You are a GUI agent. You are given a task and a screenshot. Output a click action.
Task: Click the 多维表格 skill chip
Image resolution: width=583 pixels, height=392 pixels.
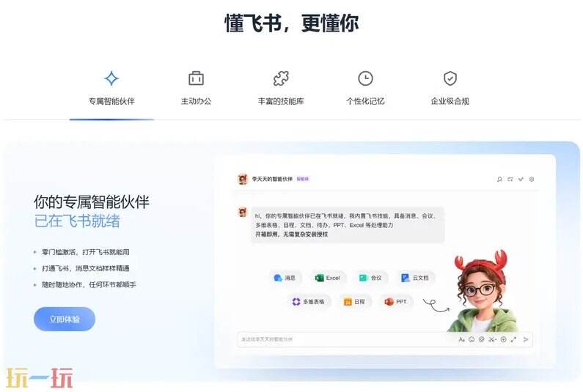308,302
